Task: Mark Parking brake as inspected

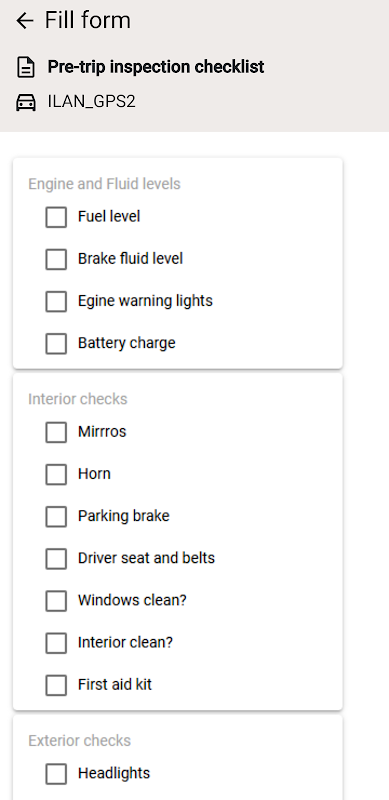Action: coord(56,516)
